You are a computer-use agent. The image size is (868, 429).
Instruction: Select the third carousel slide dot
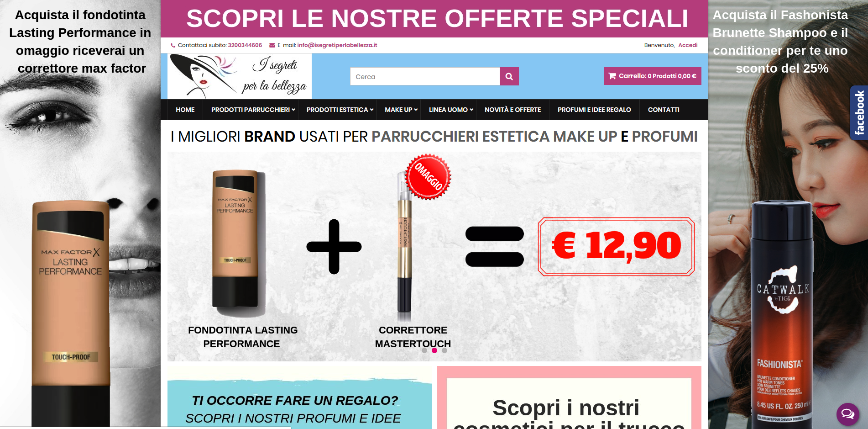click(444, 350)
